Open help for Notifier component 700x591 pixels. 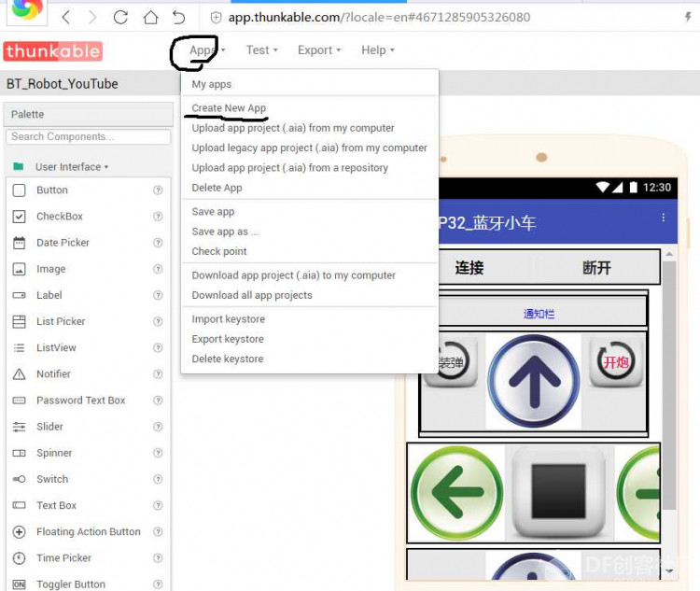coord(158,373)
